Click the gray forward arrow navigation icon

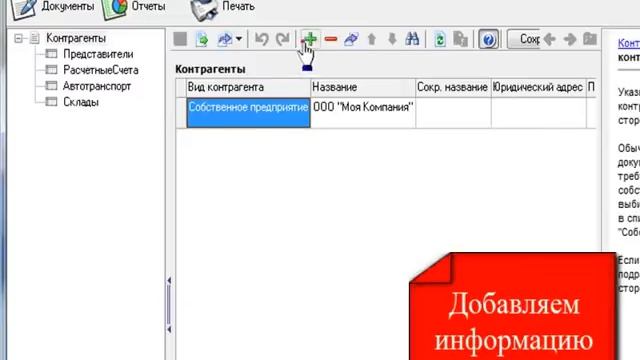pyautogui.click(x=570, y=39)
